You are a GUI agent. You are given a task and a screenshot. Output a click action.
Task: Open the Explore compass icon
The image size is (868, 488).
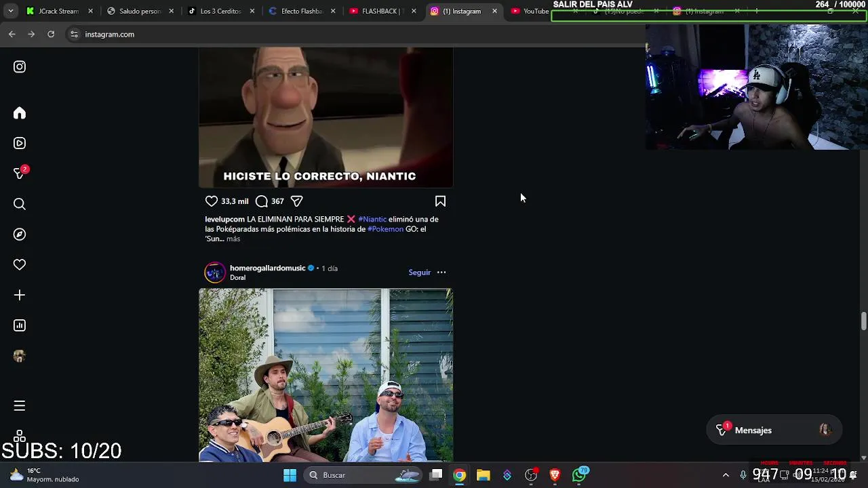(x=20, y=235)
